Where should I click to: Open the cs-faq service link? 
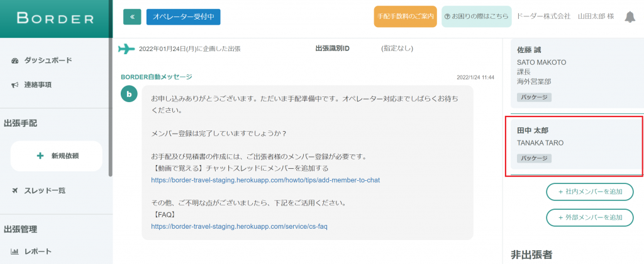[239, 226]
